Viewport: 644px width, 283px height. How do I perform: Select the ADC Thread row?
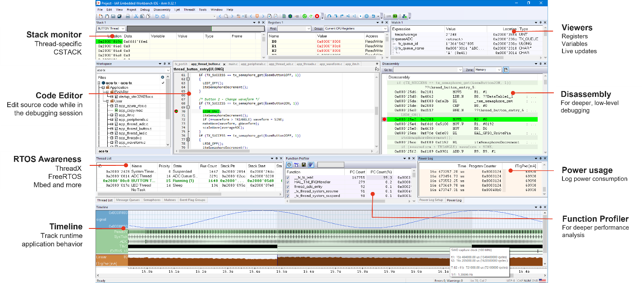tap(189, 176)
